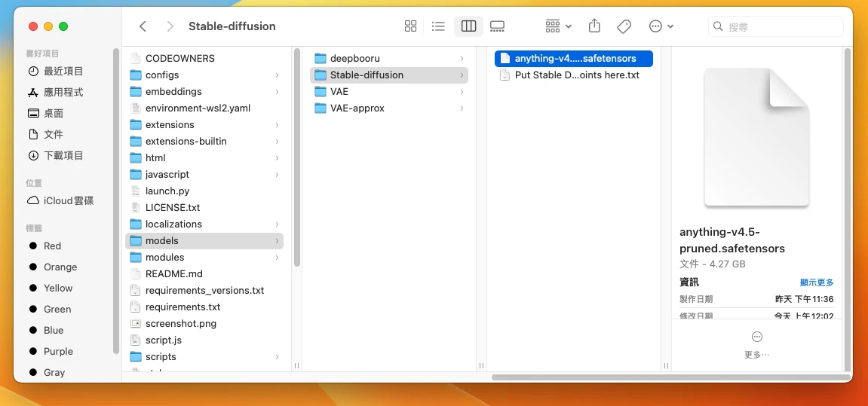
Task: Click the anything-v4.5 file preview thumbnail
Action: pyautogui.click(x=756, y=137)
